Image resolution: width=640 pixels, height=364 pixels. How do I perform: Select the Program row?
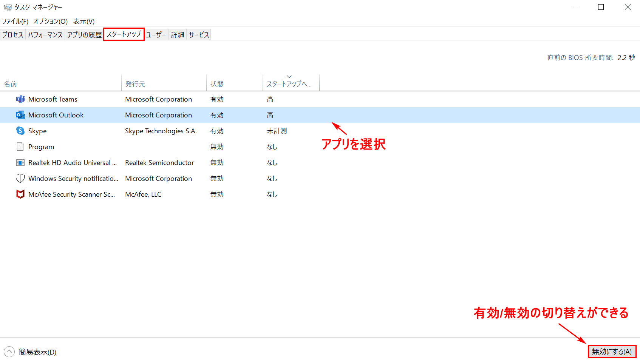coord(320,147)
